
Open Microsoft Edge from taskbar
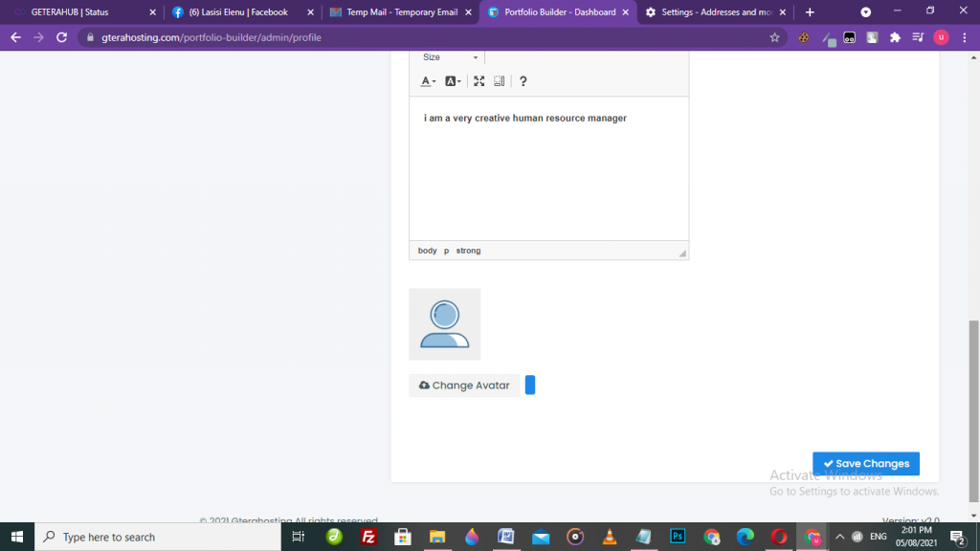pyautogui.click(x=745, y=537)
